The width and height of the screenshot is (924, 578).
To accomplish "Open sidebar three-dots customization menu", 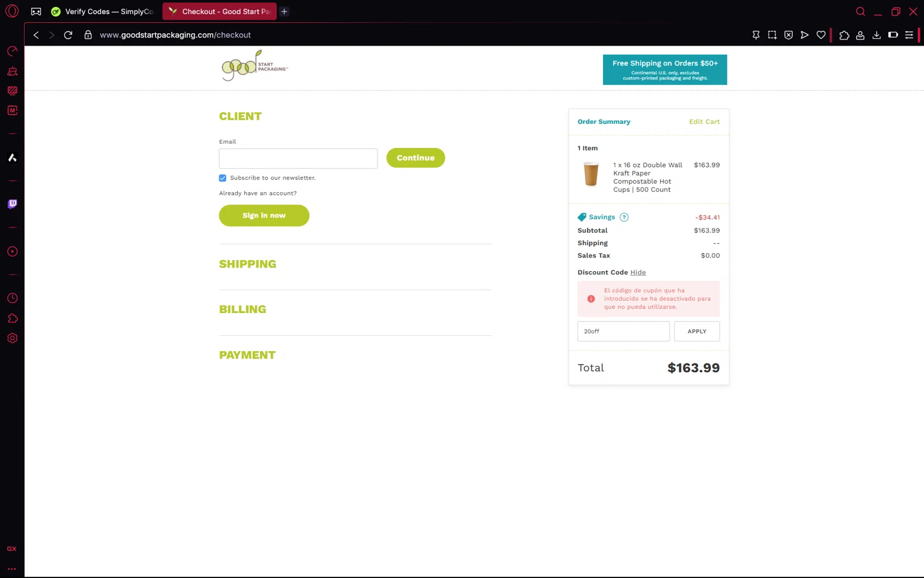I will point(12,569).
